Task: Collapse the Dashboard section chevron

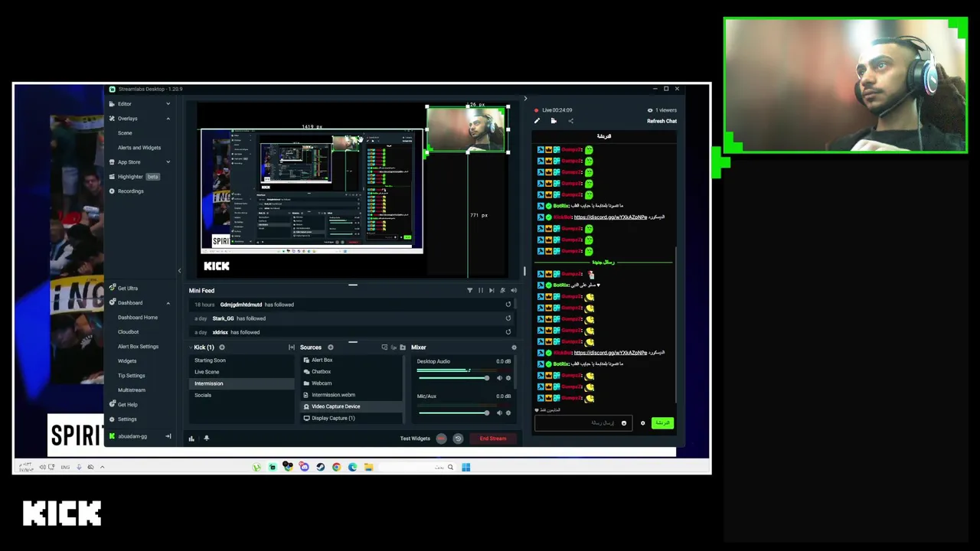Action: coord(168,303)
